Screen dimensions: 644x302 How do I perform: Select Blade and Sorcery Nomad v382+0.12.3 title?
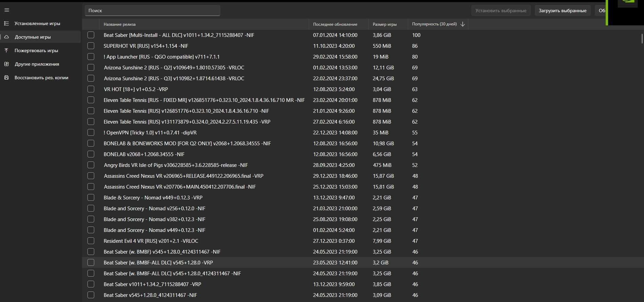155,219
